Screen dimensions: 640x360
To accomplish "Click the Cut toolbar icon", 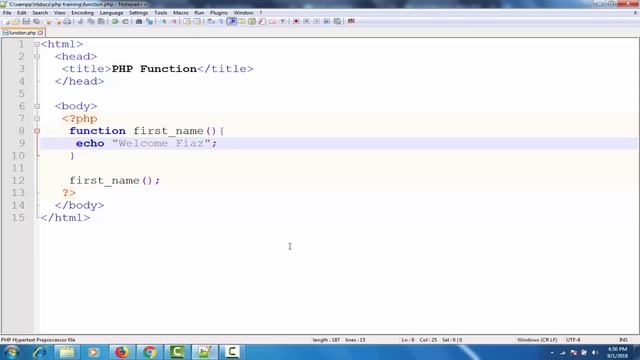I will [80, 21].
